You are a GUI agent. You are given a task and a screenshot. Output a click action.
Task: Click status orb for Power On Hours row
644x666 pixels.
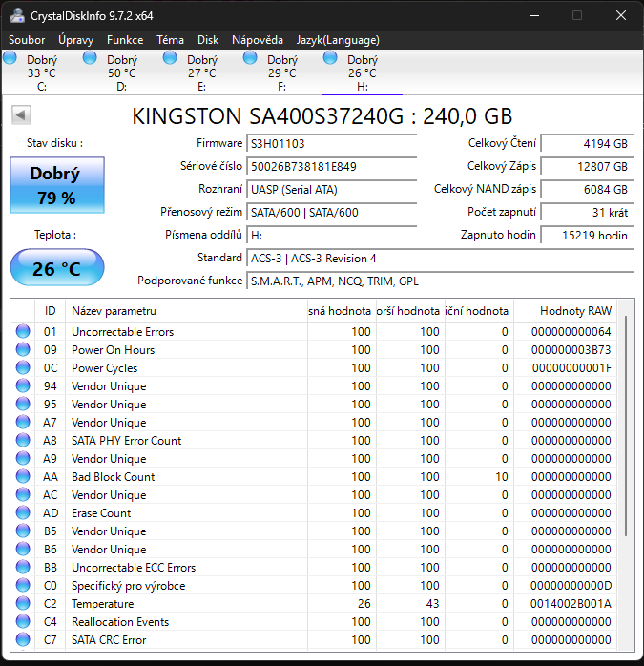[23, 349]
